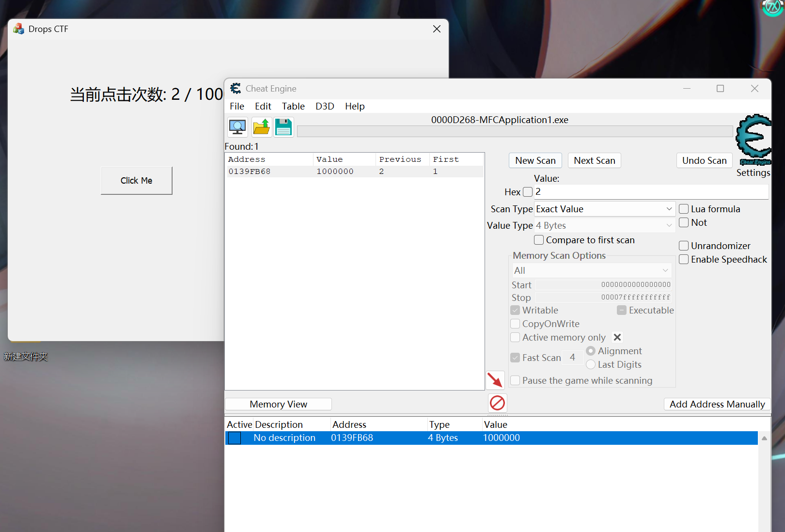Viewport: 785px width, 532px height.
Task: Toggle the Enable Speedhack checkbox
Action: pos(684,259)
